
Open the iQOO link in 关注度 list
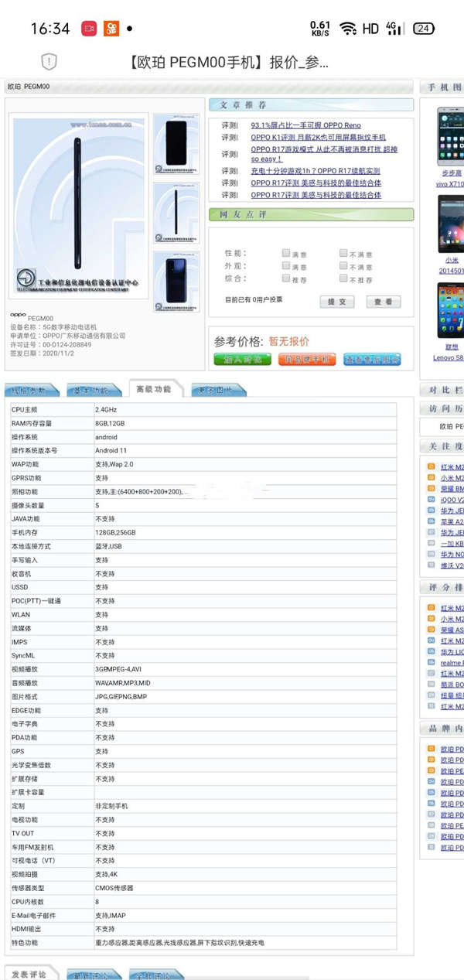point(452,500)
